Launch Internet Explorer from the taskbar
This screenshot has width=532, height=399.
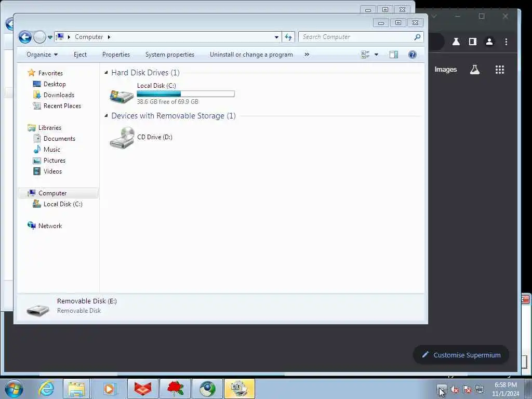[46, 389]
